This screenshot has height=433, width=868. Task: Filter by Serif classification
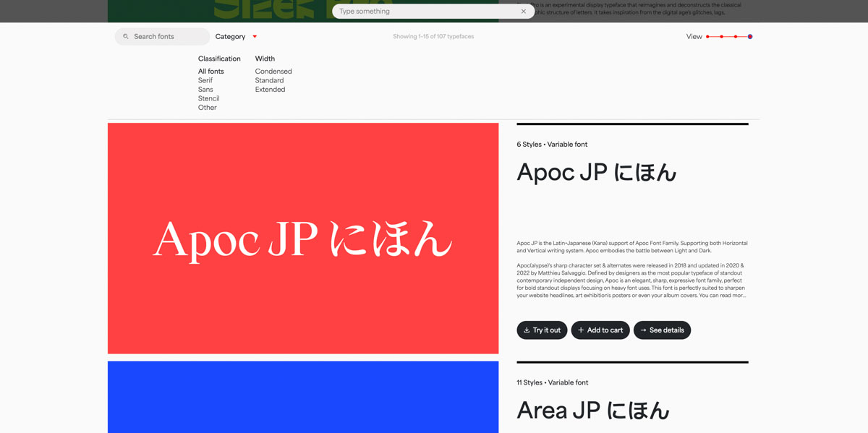[x=205, y=80]
